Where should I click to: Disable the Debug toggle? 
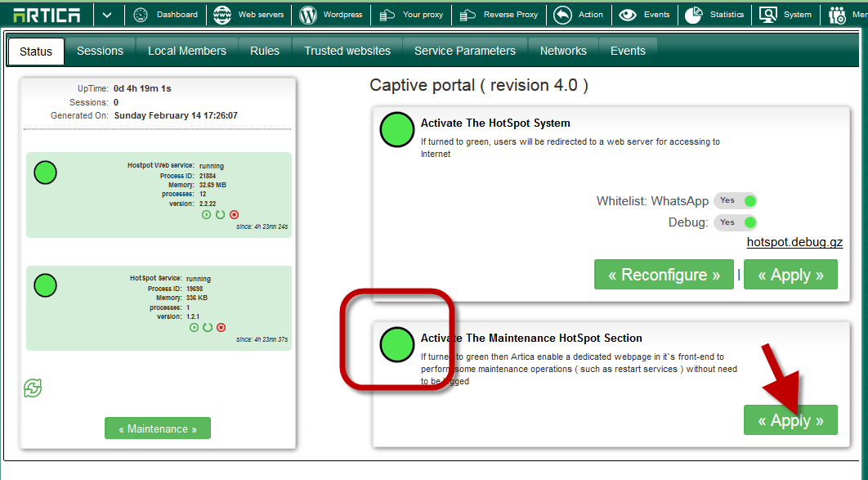point(735,222)
